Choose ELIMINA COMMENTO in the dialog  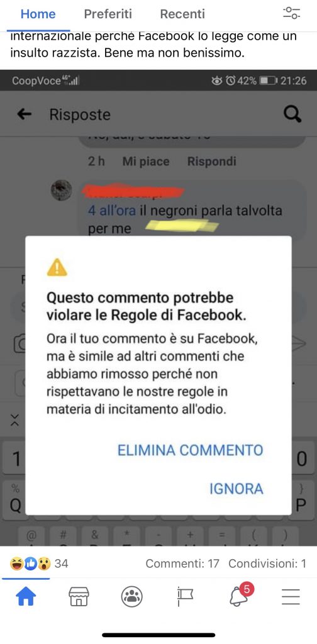[x=190, y=450]
